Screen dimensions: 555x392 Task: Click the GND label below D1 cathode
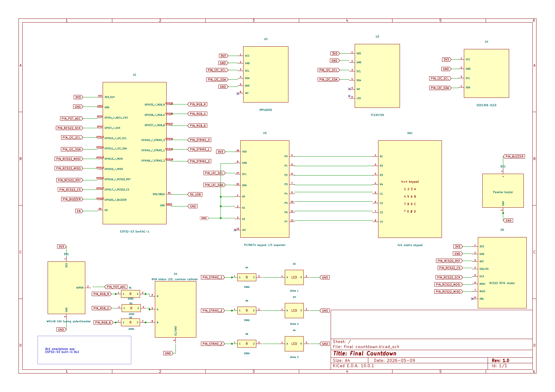coord(168,353)
